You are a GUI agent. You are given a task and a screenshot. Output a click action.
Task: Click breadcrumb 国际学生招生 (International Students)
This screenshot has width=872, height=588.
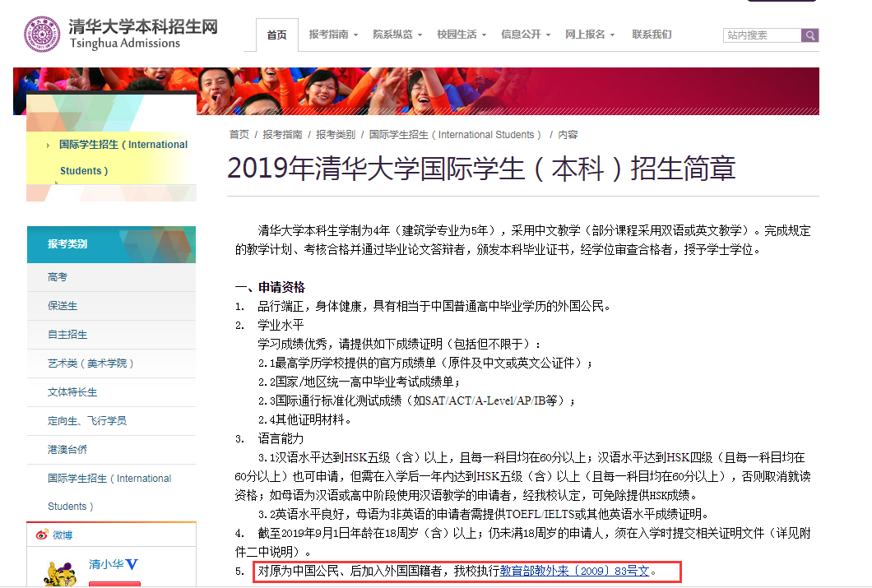point(455,135)
